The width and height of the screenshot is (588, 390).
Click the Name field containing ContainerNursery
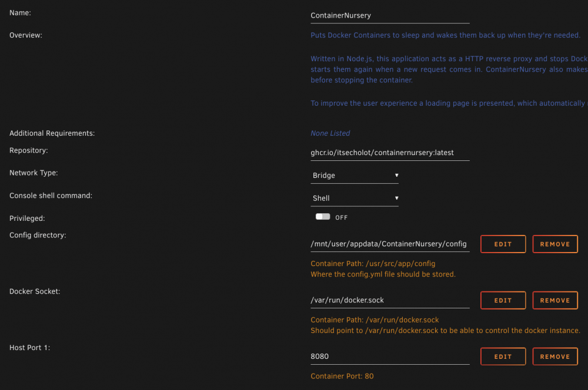click(390, 16)
